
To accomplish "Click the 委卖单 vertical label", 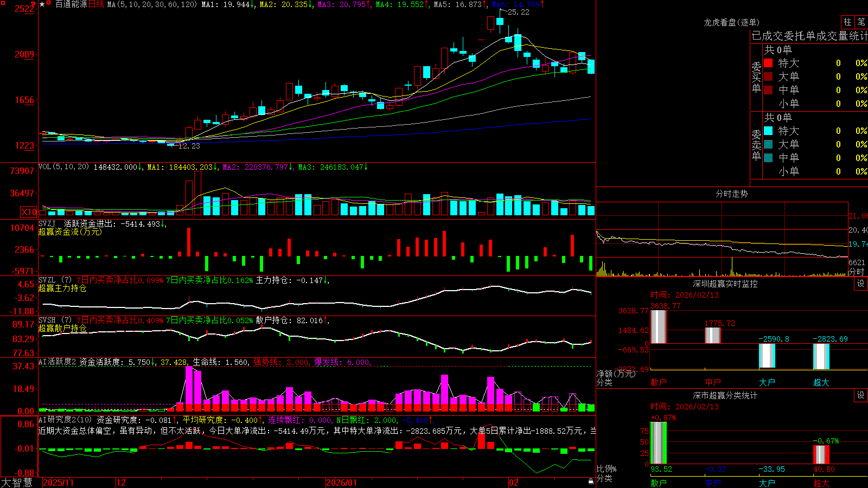I will (756, 145).
